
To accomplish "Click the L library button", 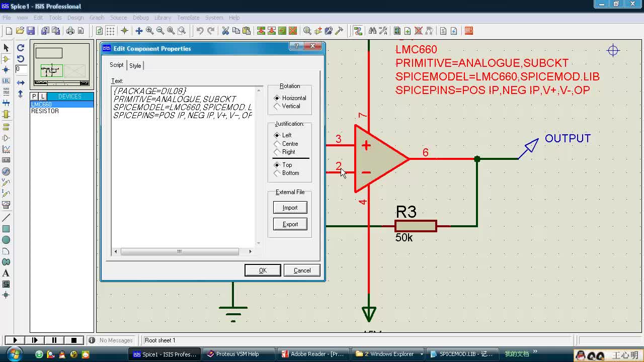I will [43, 96].
